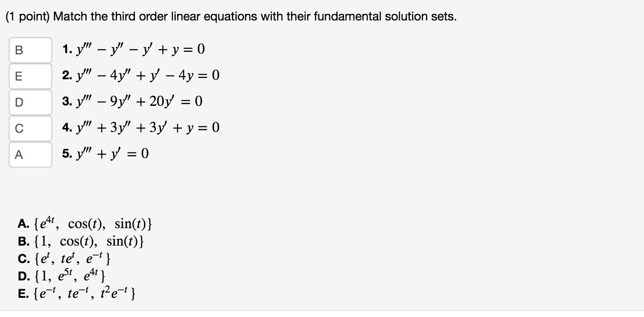Click the answer box containing C
This screenshot has width=644, height=317.
[x=30, y=128]
